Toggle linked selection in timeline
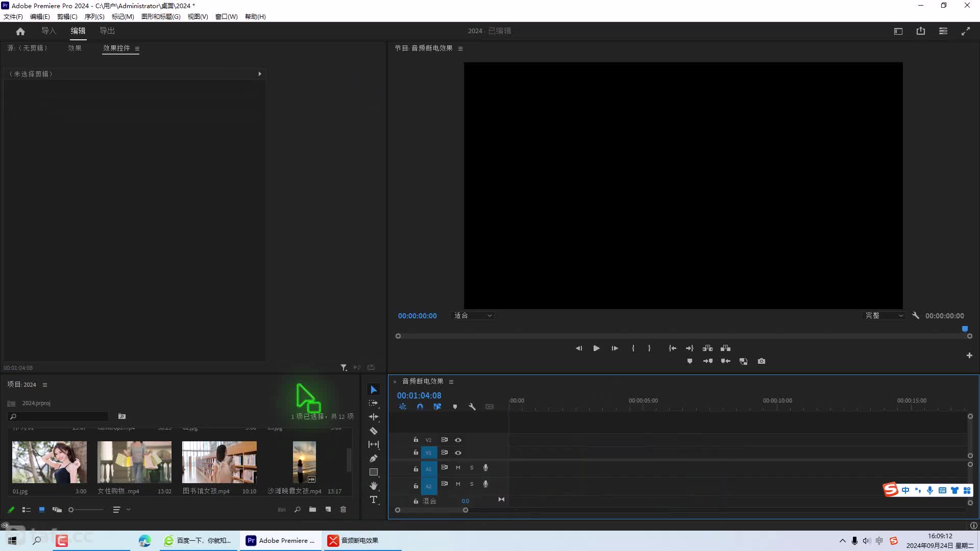 [437, 407]
